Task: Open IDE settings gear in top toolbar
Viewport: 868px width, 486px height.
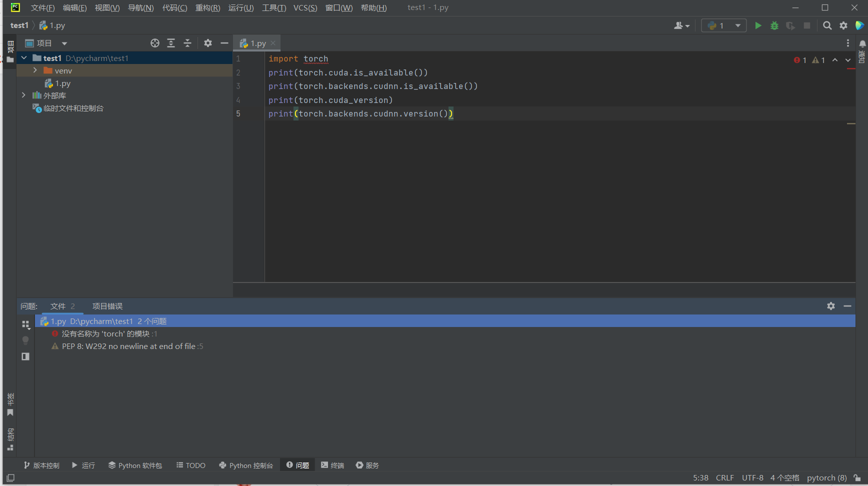Action: tap(843, 25)
